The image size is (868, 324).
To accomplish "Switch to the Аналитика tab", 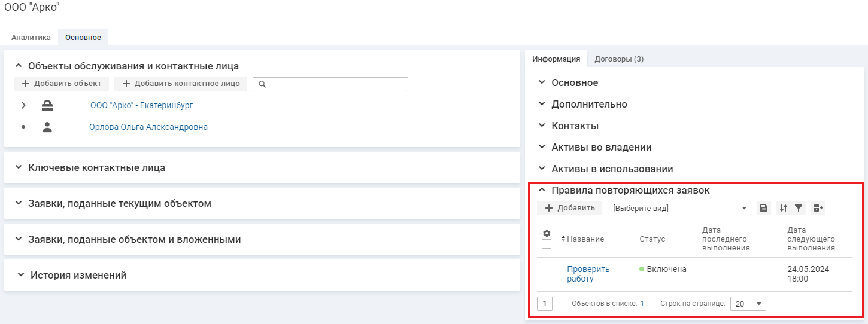I will point(31,38).
